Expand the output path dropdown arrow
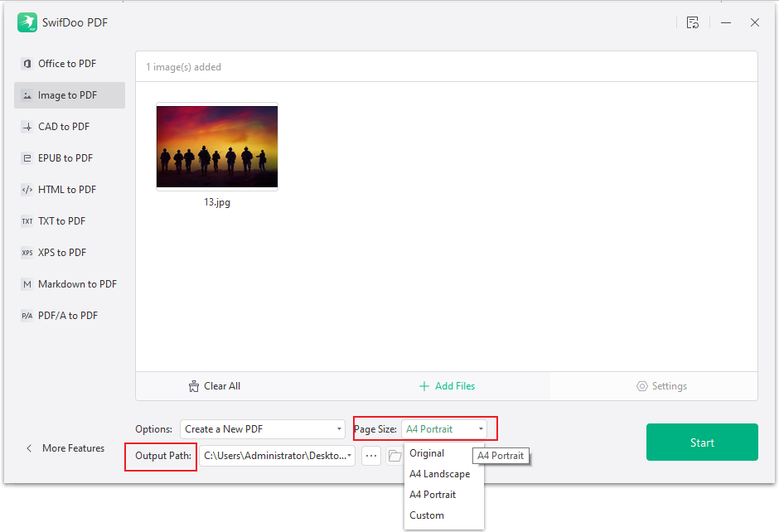 (x=349, y=456)
